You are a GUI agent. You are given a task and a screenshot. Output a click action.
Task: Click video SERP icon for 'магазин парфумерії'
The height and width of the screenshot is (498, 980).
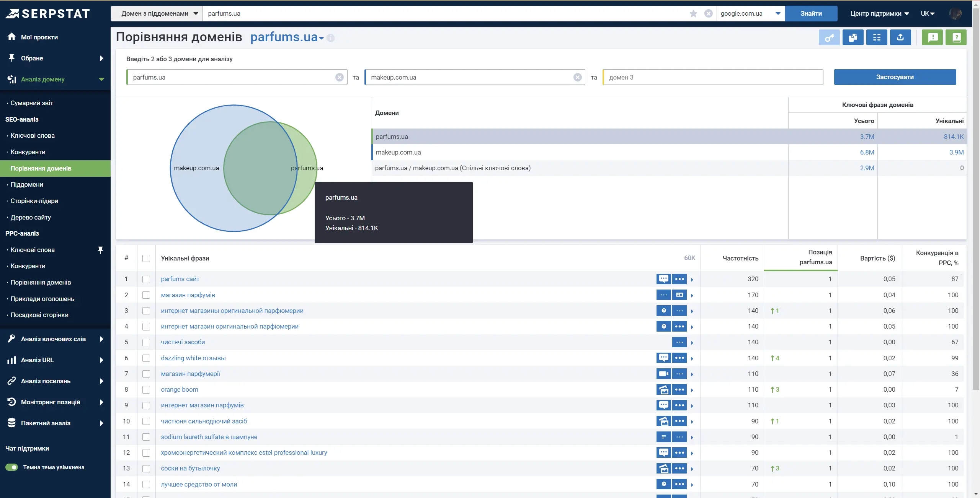pyautogui.click(x=663, y=374)
